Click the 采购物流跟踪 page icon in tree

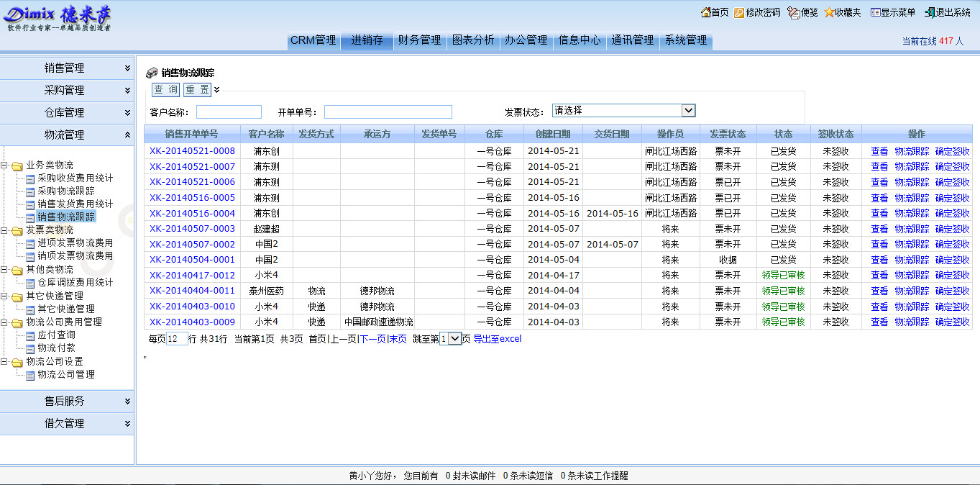pyautogui.click(x=30, y=191)
